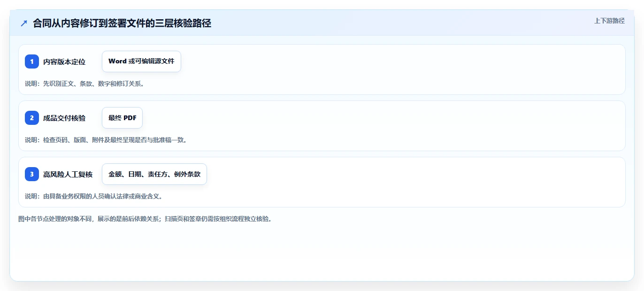This screenshot has height=291, width=644.
Task: Click the 上下游路径 label
Action: [x=609, y=21]
